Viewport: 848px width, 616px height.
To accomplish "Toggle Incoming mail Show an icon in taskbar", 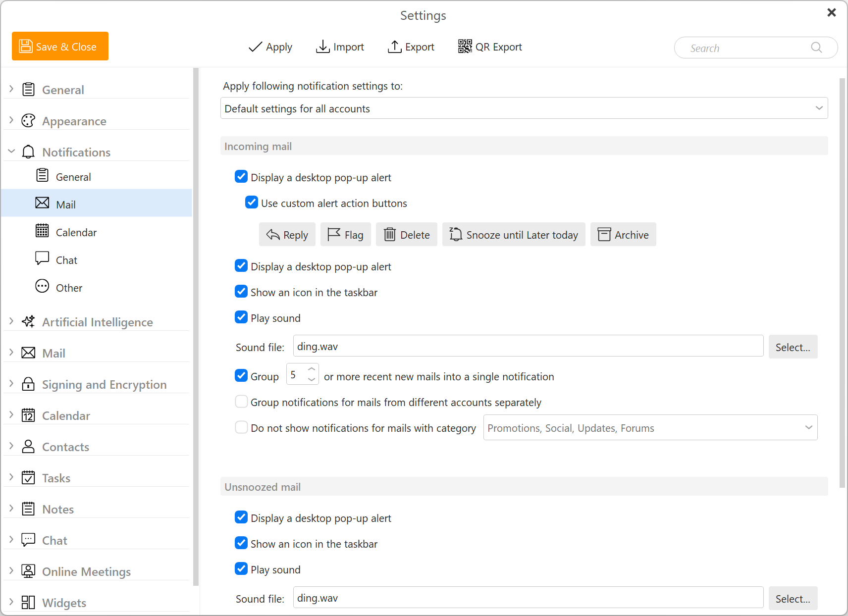I will coord(241,292).
